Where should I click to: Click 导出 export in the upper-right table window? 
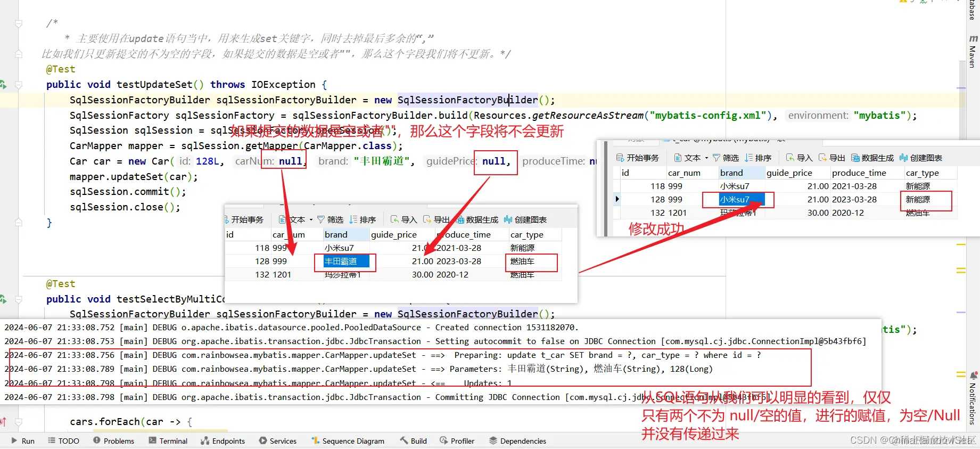pos(832,158)
